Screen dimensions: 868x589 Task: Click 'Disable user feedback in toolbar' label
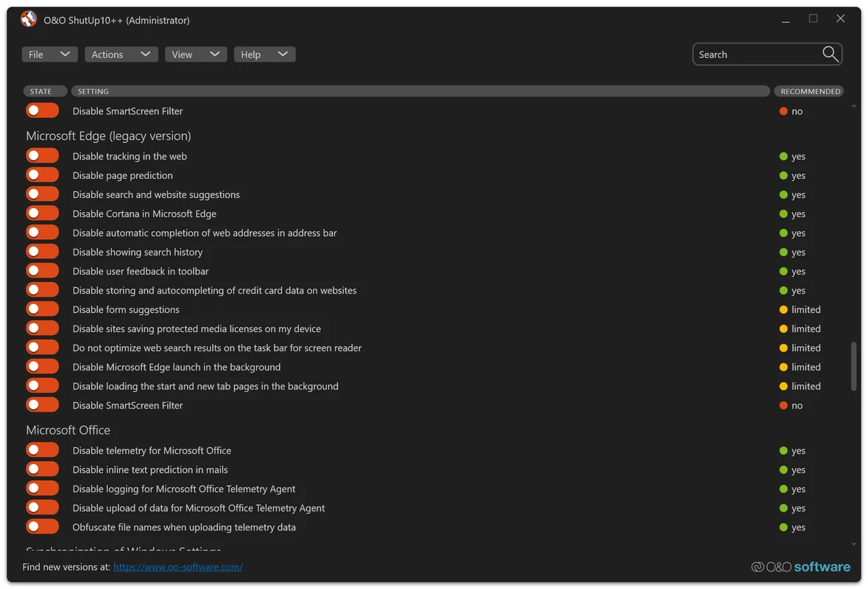(141, 271)
